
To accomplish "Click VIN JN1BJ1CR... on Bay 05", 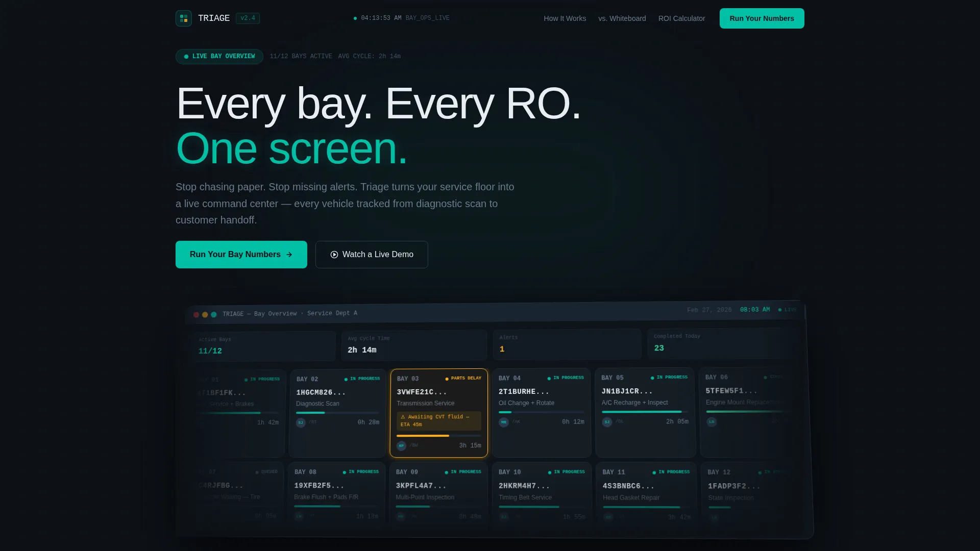I will pyautogui.click(x=627, y=391).
